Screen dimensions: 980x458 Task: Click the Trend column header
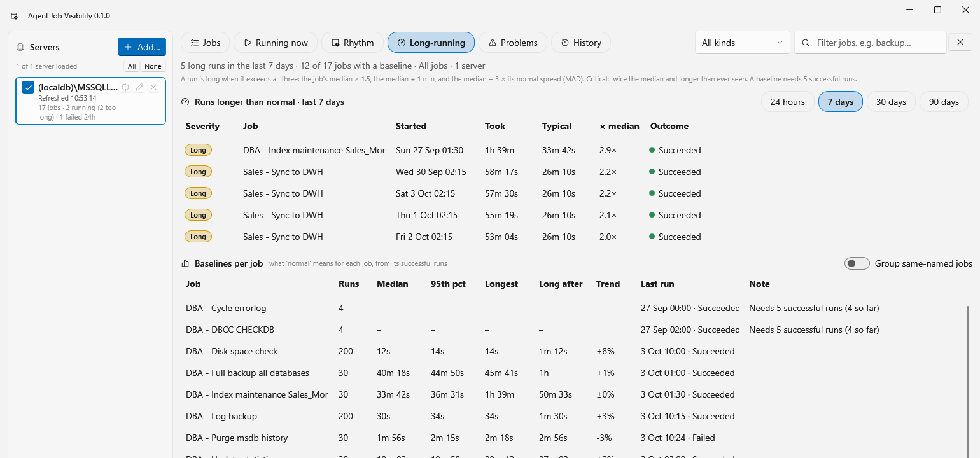click(x=608, y=284)
